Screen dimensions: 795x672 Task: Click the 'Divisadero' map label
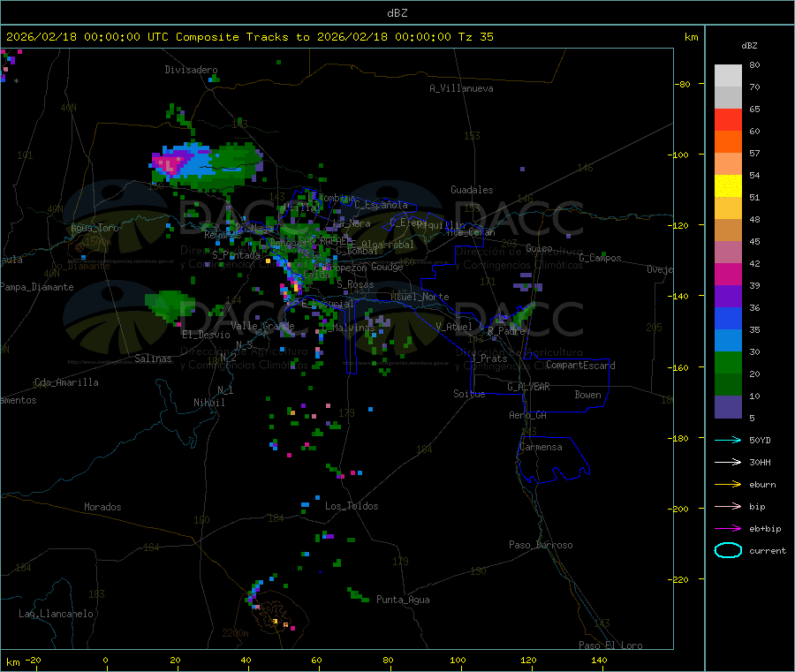(x=191, y=70)
